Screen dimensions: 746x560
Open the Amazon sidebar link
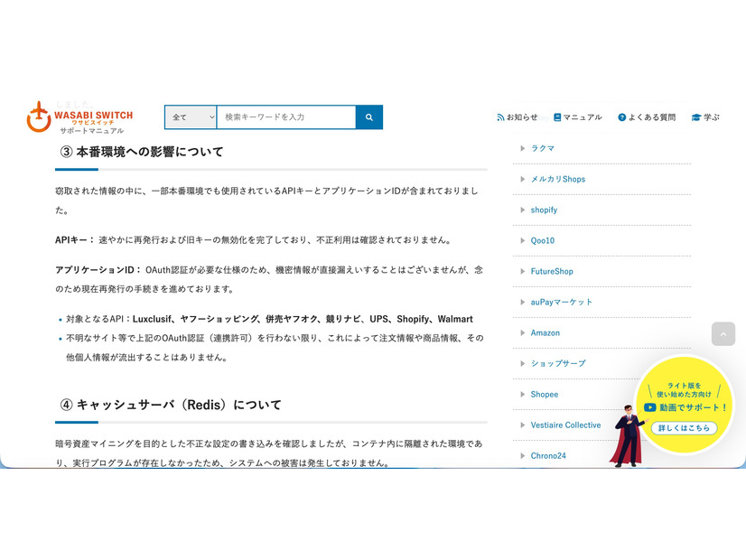[x=546, y=333]
